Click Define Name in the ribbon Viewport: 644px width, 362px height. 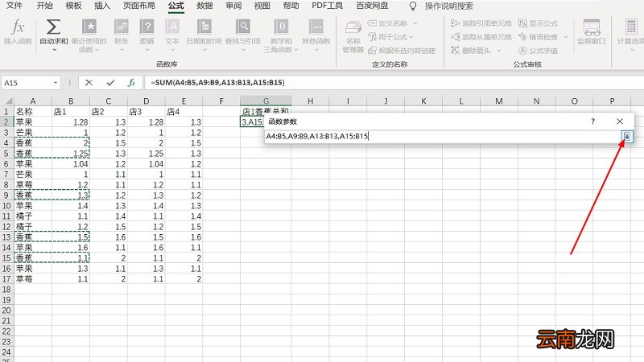click(x=388, y=23)
